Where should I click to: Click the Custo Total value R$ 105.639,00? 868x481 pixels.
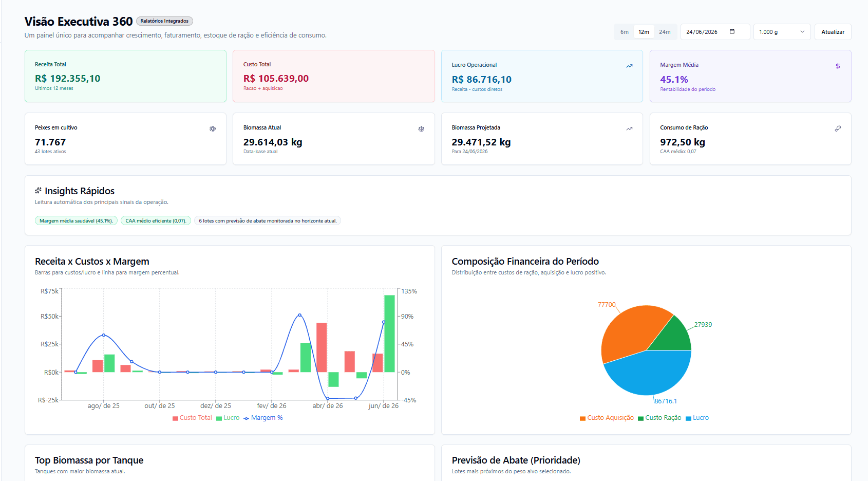(276, 79)
